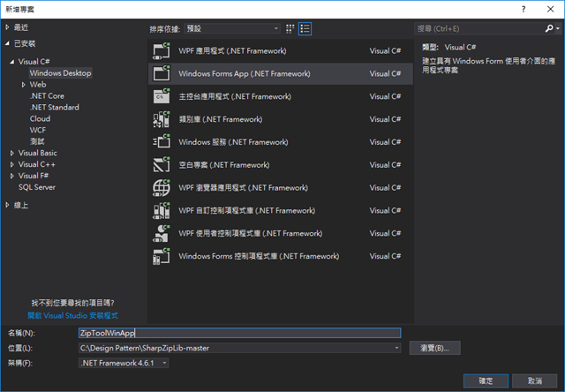Select 'WPF 使用者控制項程式庫' row text
565x392 pixels.
(x=251, y=233)
